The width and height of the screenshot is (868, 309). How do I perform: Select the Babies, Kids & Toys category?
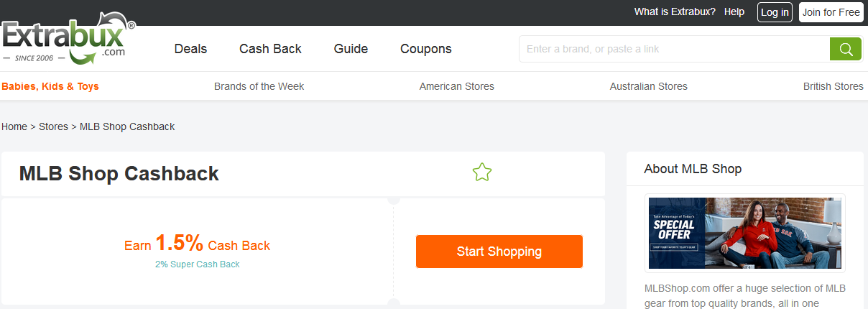pos(50,86)
